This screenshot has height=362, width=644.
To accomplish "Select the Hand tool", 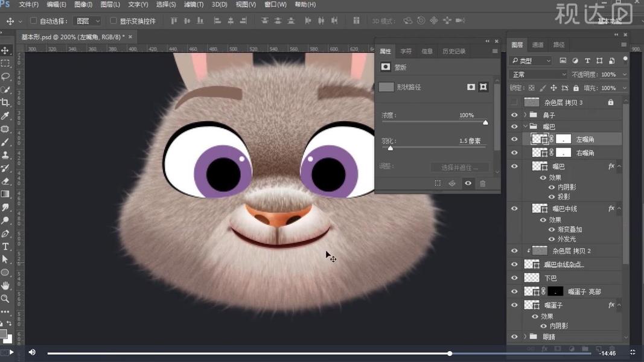I will 5,285.
